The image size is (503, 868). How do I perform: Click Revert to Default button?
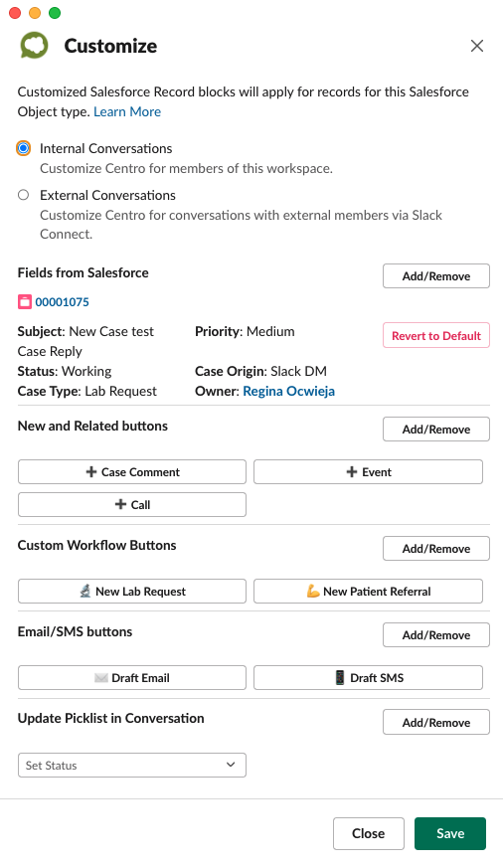[436, 335]
